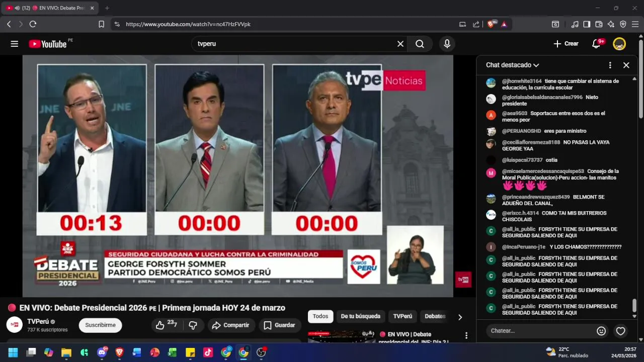Click the TVPerú watermark in the video
This screenshot has height=362, width=644.
[x=463, y=280]
